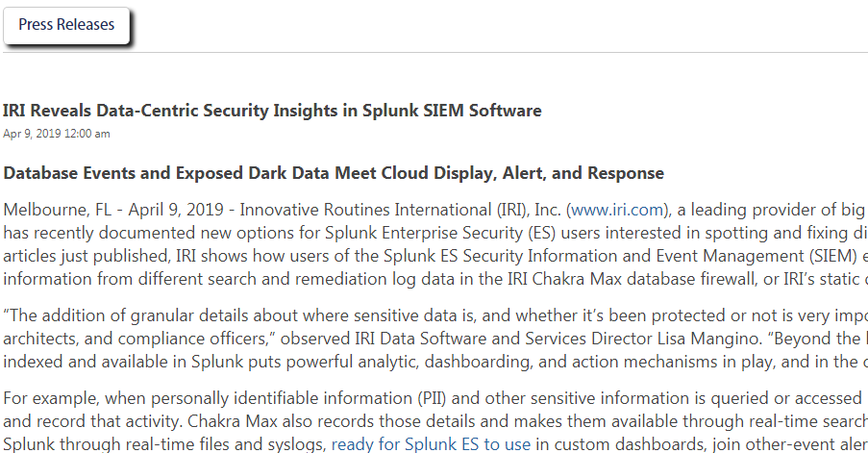The height and width of the screenshot is (453, 868).
Task: Open the 'ready for Splunk ES to use' link
Action: (431, 444)
